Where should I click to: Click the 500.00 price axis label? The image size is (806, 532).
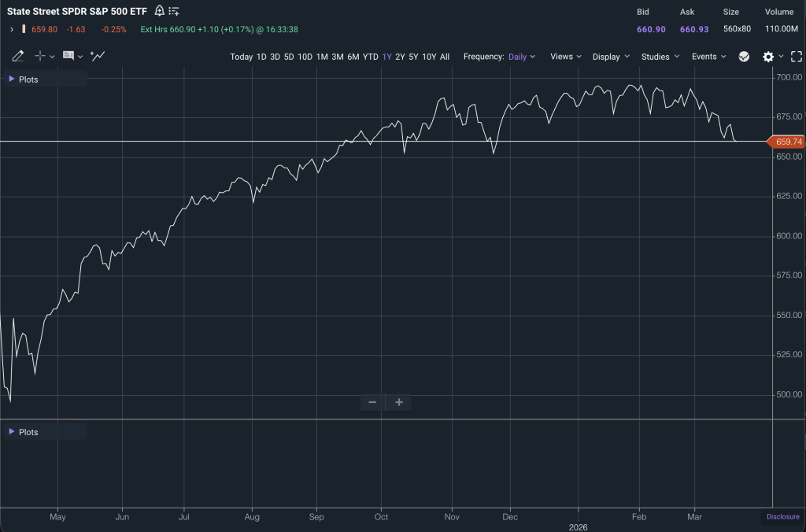pyautogui.click(x=789, y=394)
